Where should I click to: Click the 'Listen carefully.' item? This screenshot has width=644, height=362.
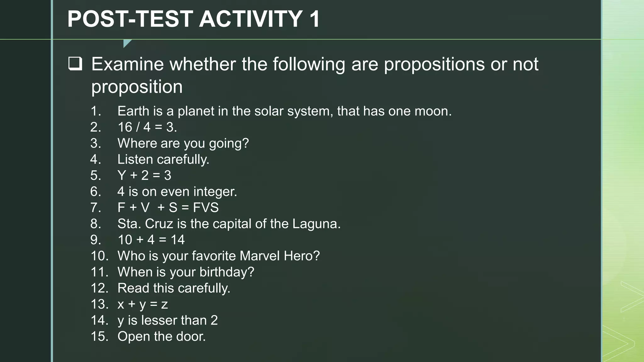click(x=163, y=159)
